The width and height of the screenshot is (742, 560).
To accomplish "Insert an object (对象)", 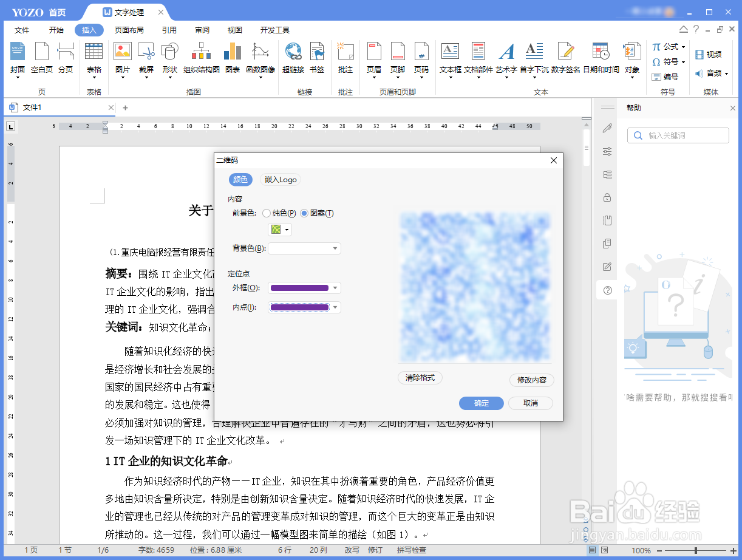I will coord(632,59).
